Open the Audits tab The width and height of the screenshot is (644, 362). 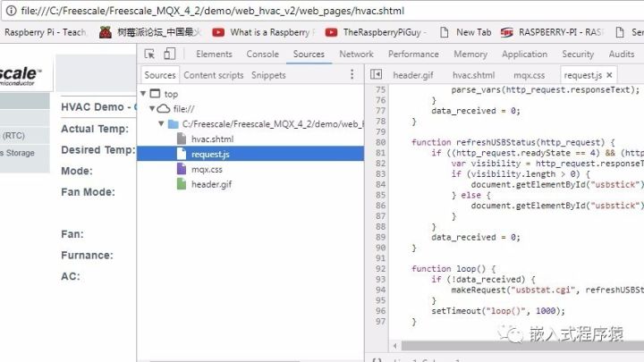(x=622, y=55)
